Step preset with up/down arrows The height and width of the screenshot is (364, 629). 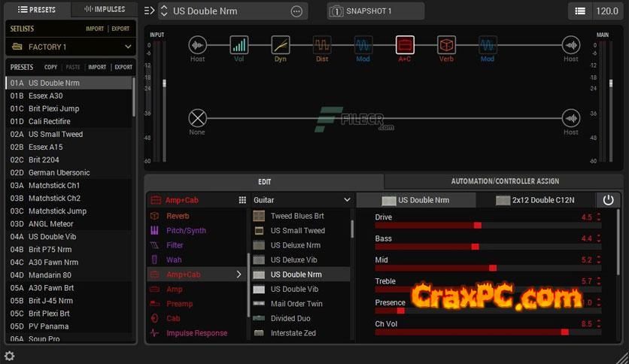(x=165, y=11)
